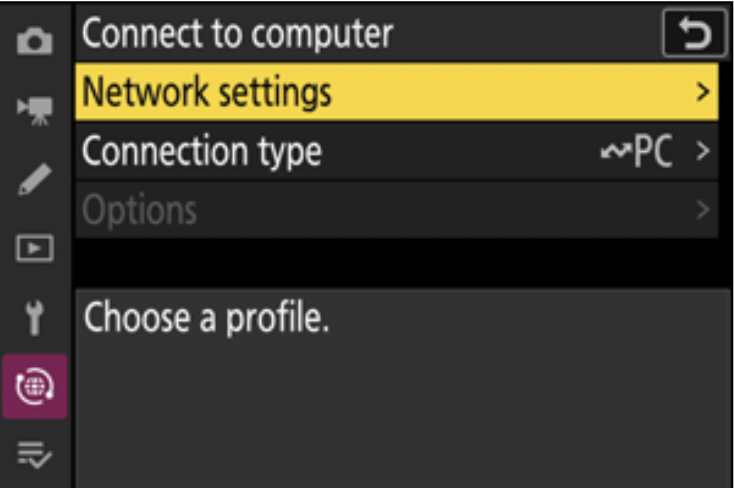Open the video recording menu icon
This screenshot has height=488, width=734.
pyautogui.click(x=35, y=111)
